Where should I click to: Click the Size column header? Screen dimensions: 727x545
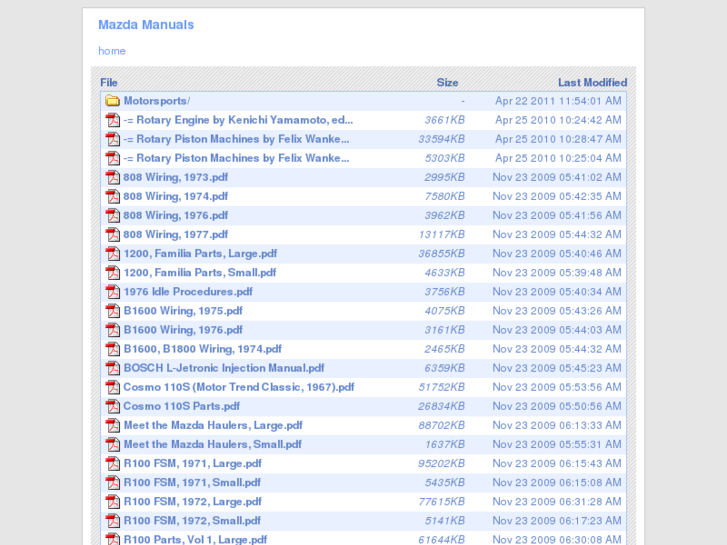pyautogui.click(x=447, y=83)
